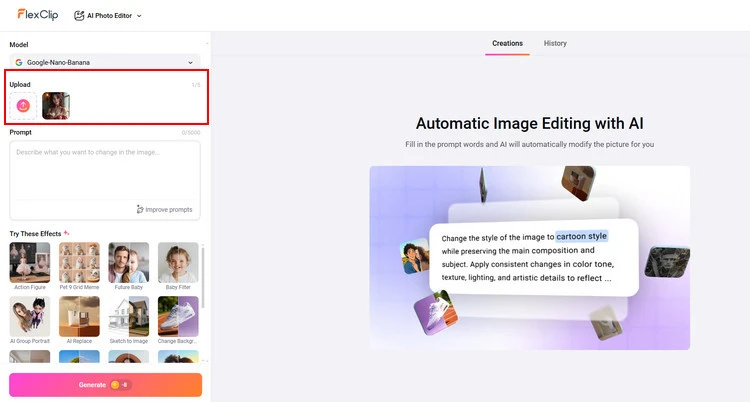Viewport: 750px width, 402px height.
Task: Open the AI Photo Editor dropdown
Action: click(108, 16)
